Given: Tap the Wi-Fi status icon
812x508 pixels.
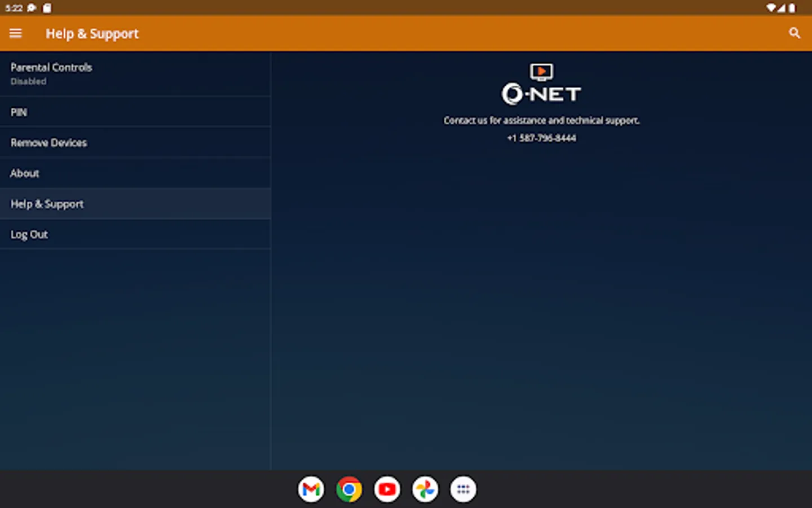Looking at the screenshot, I should [x=771, y=8].
